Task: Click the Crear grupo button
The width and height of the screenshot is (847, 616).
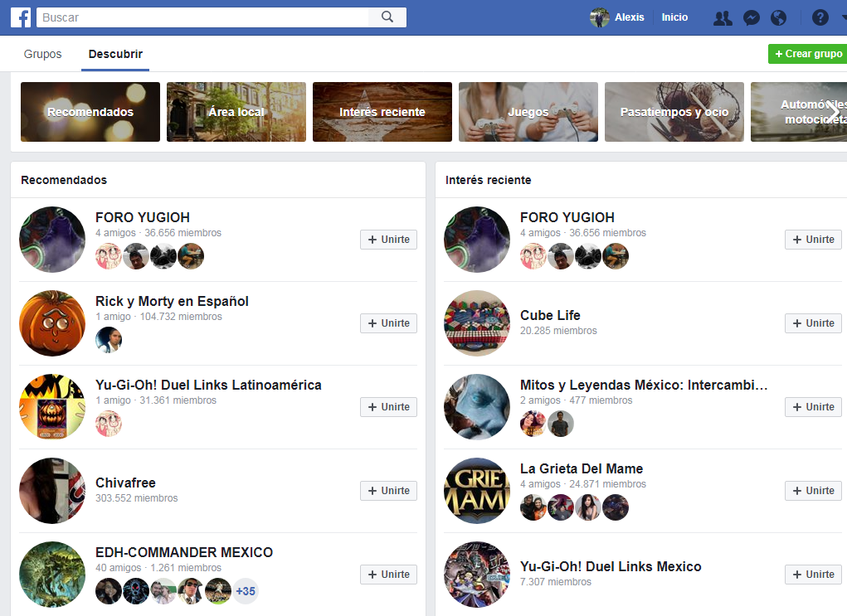Action: [807, 54]
